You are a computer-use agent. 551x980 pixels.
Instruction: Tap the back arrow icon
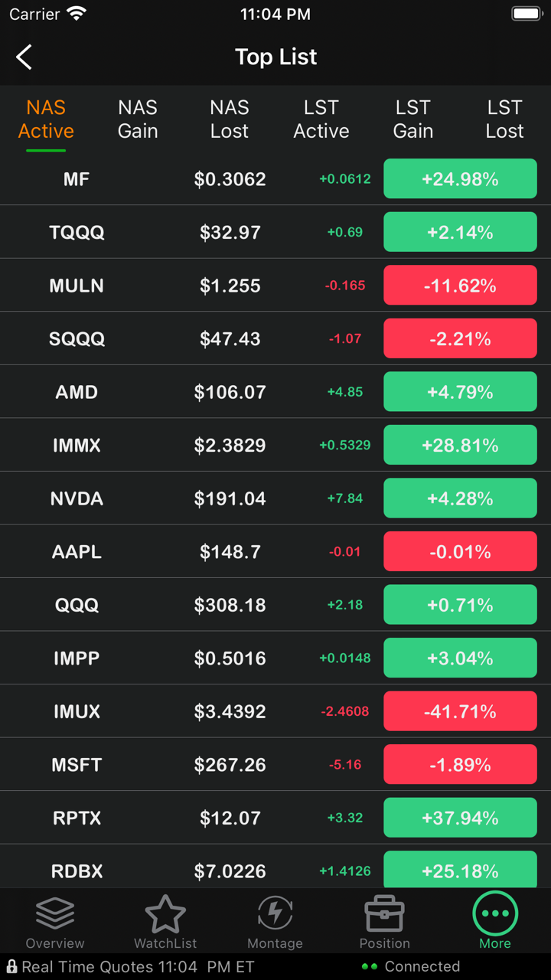(24, 57)
